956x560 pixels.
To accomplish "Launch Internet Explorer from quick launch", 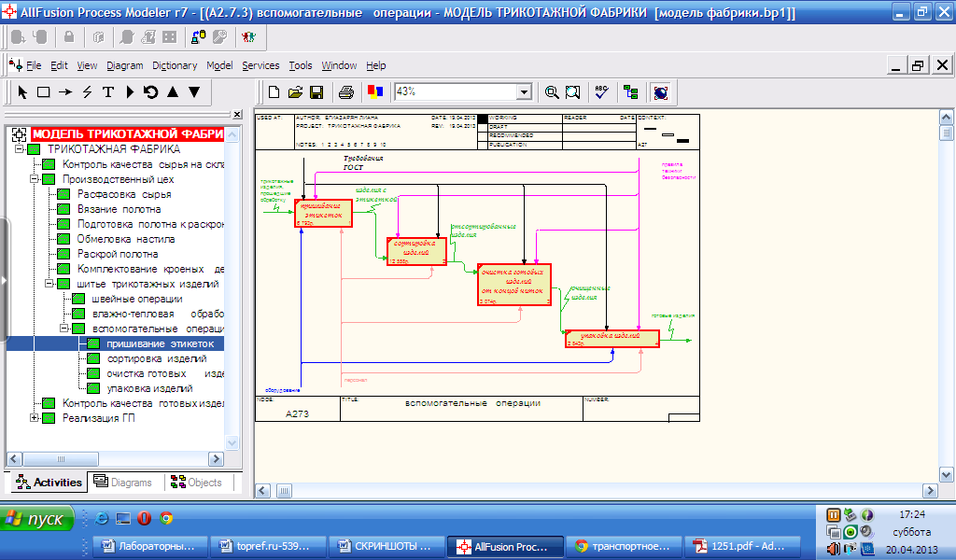I will (x=102, y=519).
